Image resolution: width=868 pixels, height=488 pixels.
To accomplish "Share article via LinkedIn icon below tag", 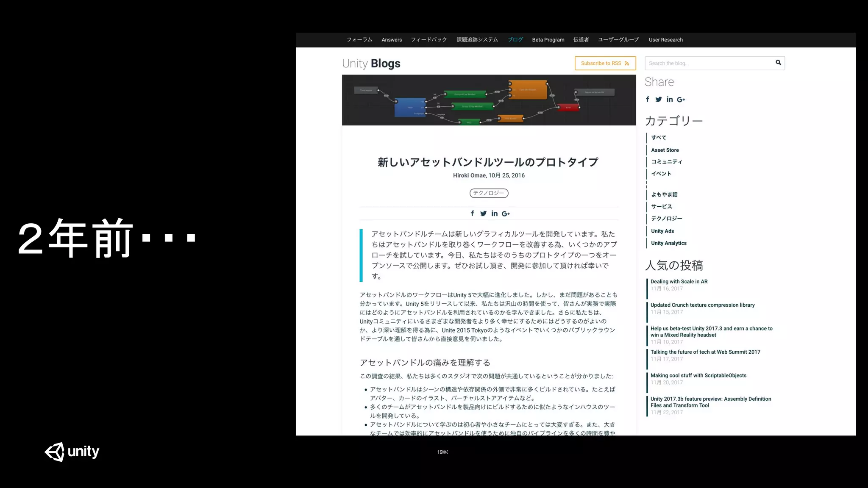I will 495,213.
